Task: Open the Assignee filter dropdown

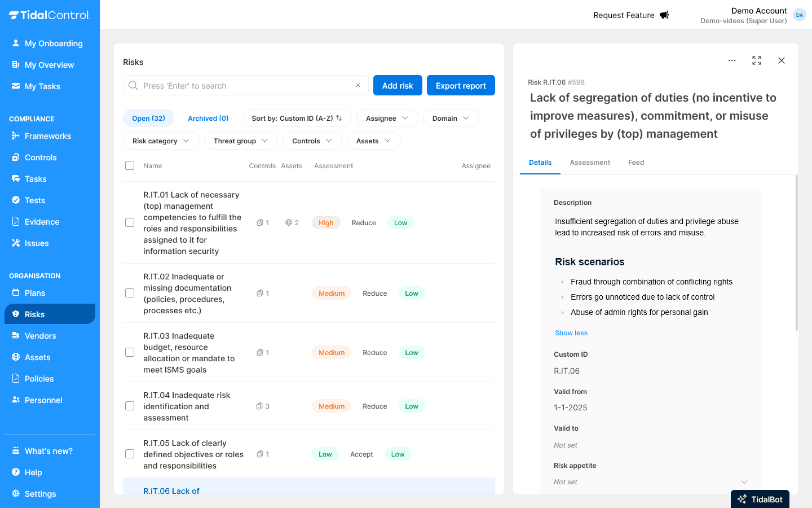Action: [x=387, y=118]
